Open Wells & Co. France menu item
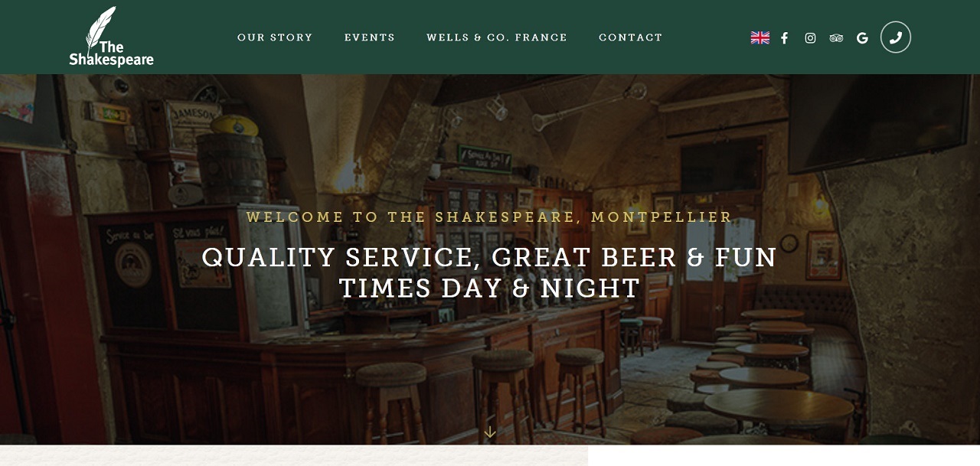 click(497, 37)
